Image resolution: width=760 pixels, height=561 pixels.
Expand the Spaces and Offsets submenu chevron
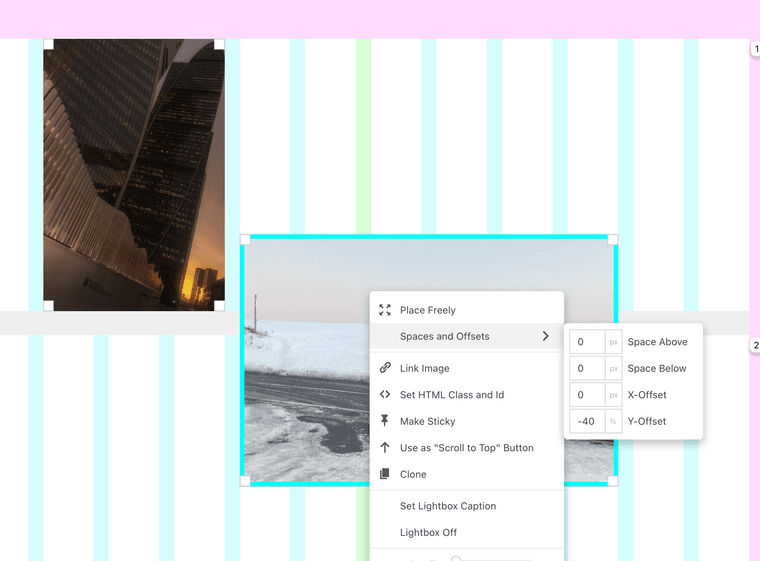(x=545, y=337)
